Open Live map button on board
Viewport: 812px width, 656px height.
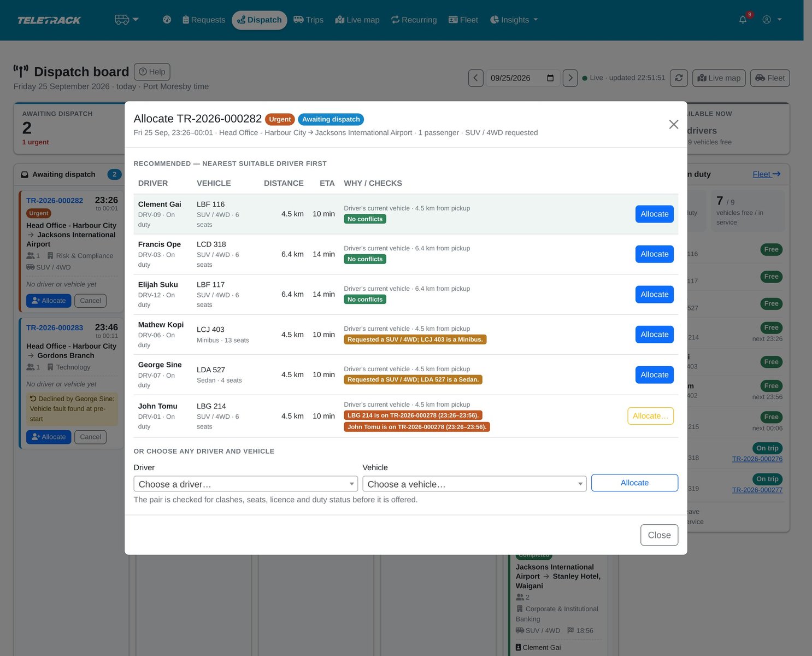click(x=719, y=78)
